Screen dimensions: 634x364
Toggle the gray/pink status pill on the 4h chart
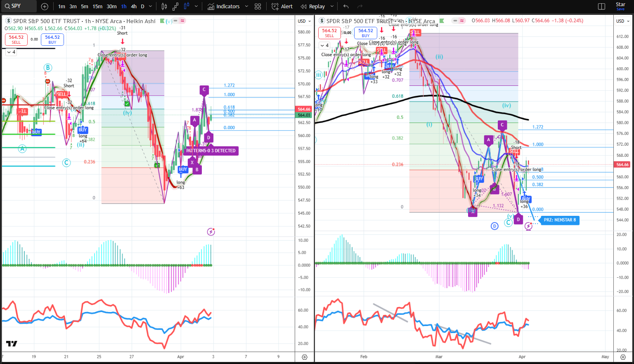pos(459,21)
